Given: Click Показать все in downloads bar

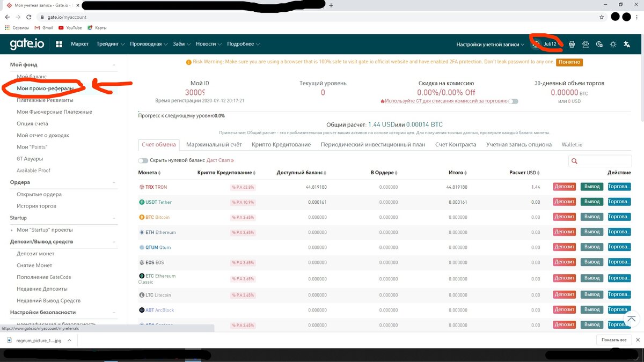Looking at the screenshot, I should pos(614,340).
